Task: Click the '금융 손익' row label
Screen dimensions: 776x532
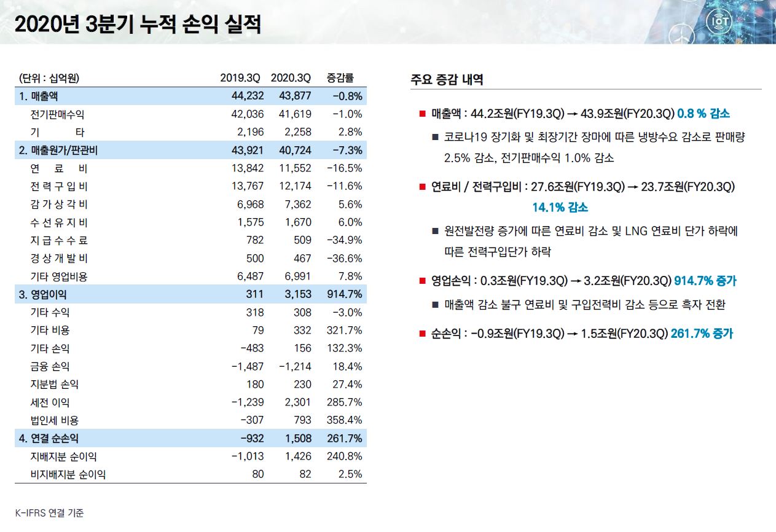Action: point(50,367)
